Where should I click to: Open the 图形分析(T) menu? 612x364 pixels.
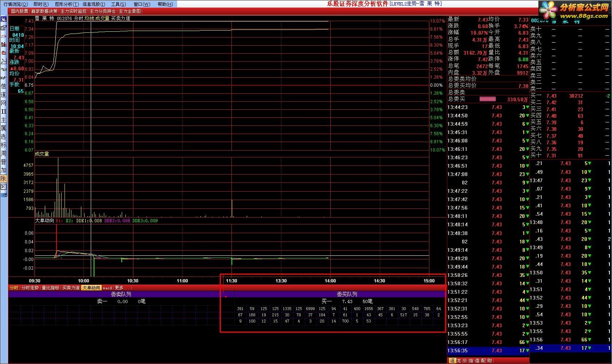click(67, 4)
